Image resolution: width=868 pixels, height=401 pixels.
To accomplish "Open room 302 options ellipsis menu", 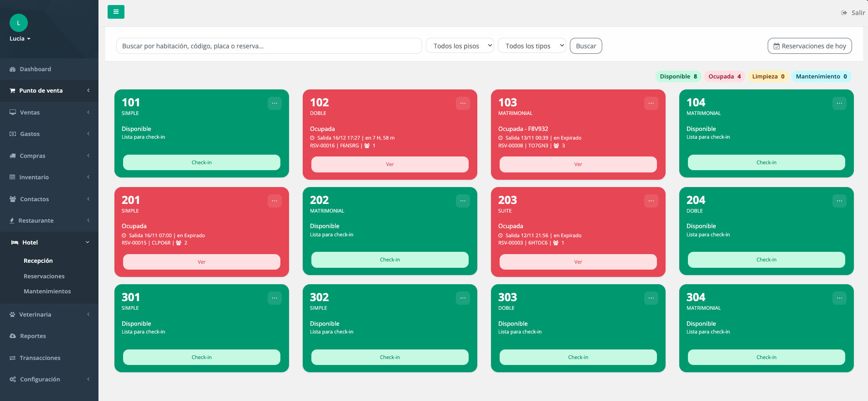I will point(463,298).
